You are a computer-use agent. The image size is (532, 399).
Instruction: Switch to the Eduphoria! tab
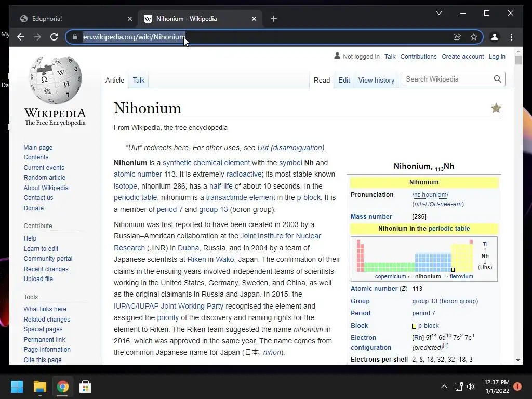(76, 19)
